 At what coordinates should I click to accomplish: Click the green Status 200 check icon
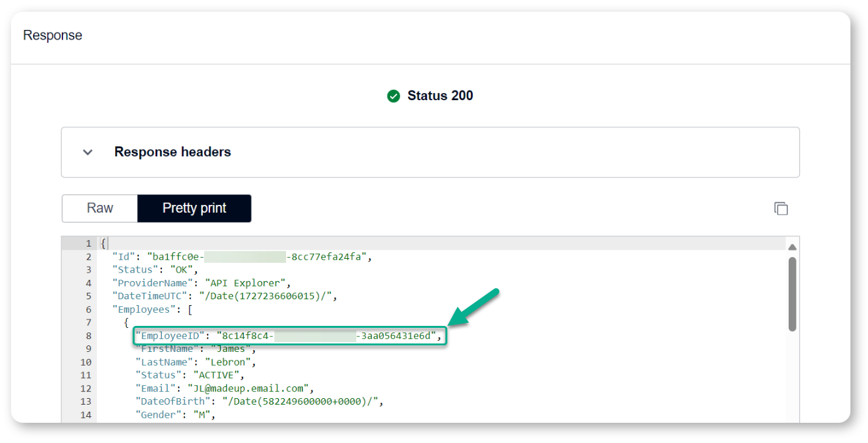393,96
